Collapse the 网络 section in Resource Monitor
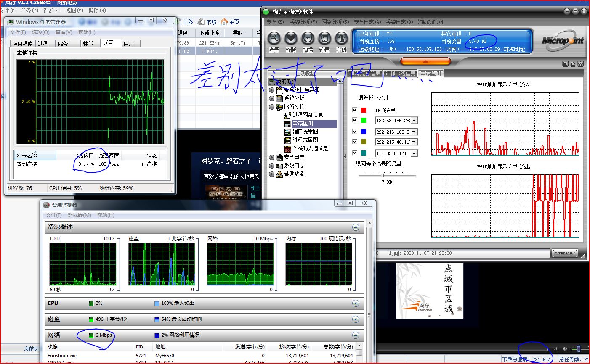Viewport: 590px width, 364px height. [356, 335]
